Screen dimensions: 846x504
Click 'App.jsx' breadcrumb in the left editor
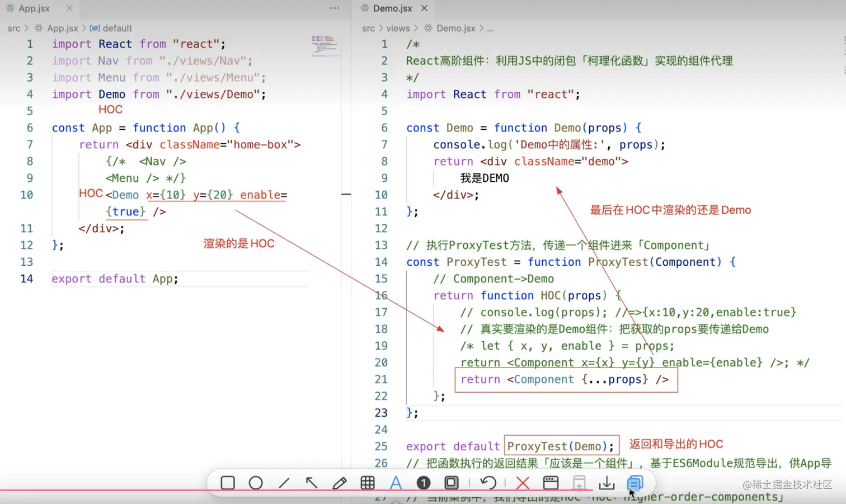pyautogui.click(x=63, y=28)
